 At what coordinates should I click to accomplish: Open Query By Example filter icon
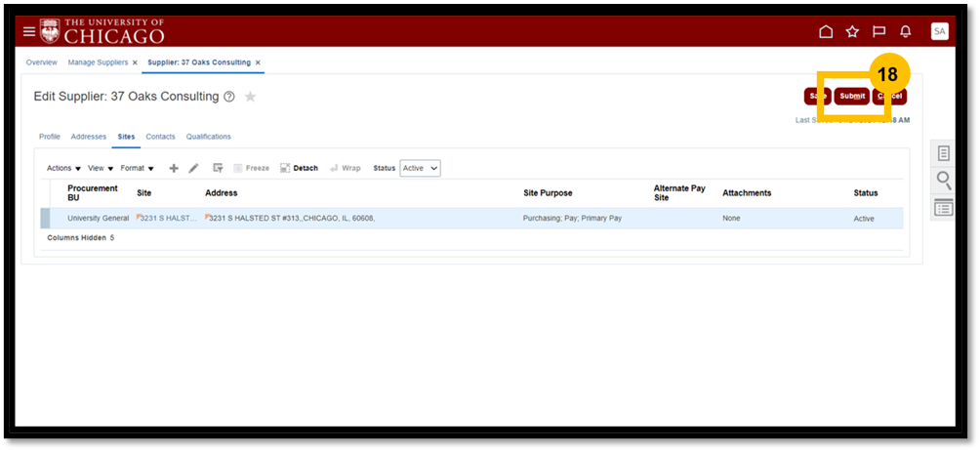[x=218, y=168]
